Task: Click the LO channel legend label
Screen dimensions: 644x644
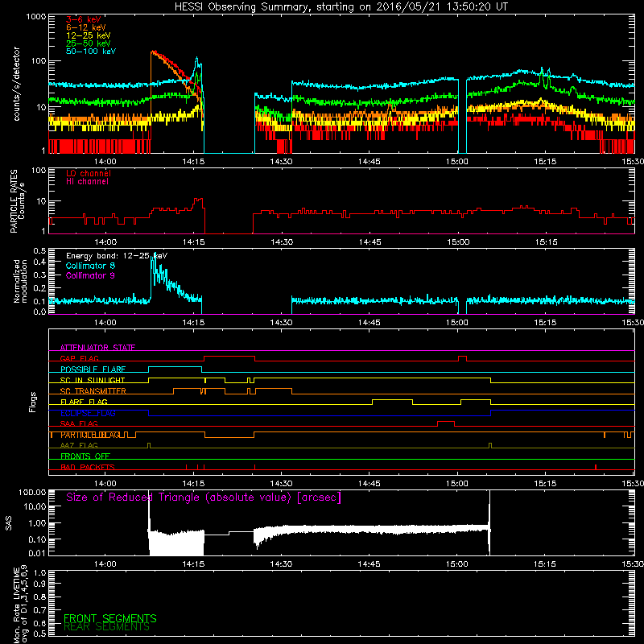Action: (89, 173)
